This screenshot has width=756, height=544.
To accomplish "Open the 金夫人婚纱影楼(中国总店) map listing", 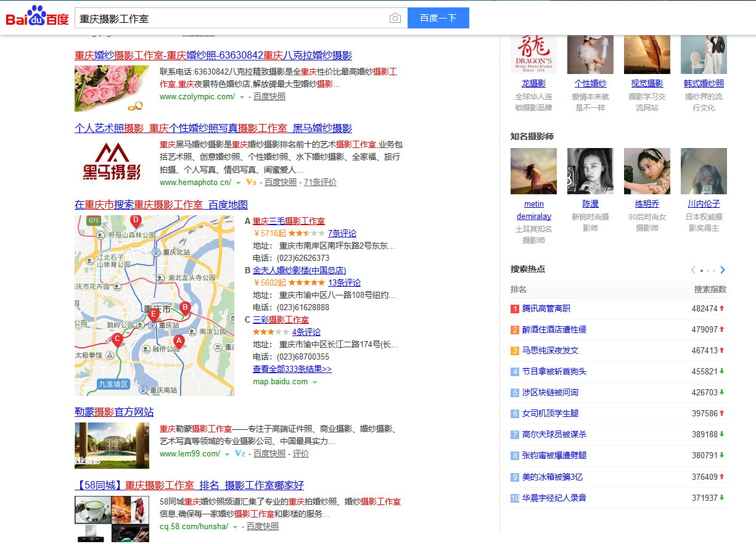I will point(299,270).
